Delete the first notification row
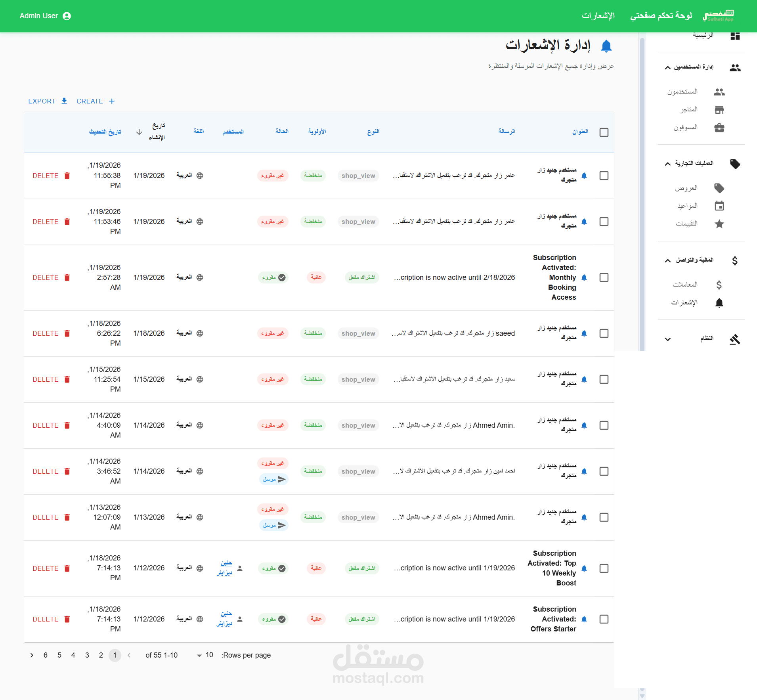The width and height of the screenshot is (757, 700). [x=52, y=176]
